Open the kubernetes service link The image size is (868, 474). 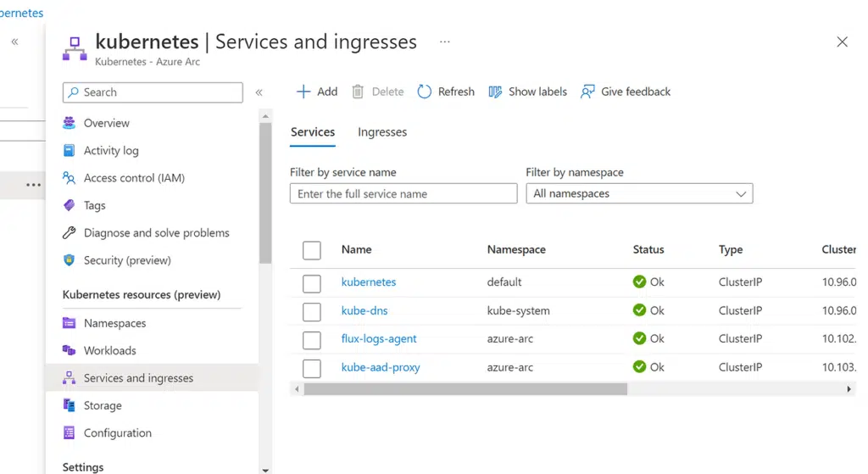pyautogui.click(x=369, y=282)
